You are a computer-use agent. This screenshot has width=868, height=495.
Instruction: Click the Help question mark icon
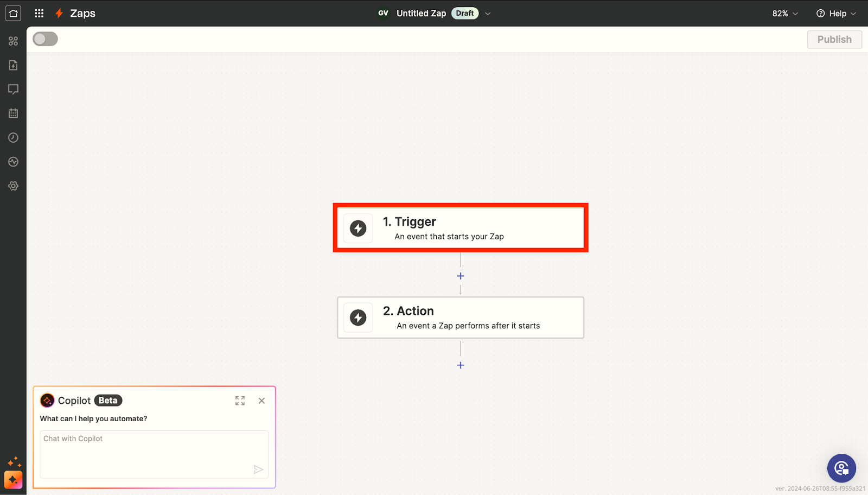820,13
